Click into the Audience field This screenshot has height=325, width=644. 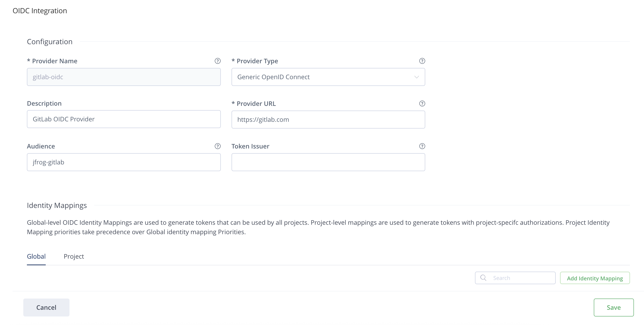(x=124, y=162)
